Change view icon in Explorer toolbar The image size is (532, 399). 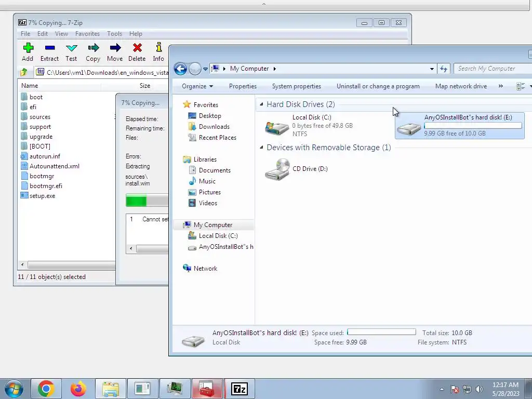coord(521,86)
